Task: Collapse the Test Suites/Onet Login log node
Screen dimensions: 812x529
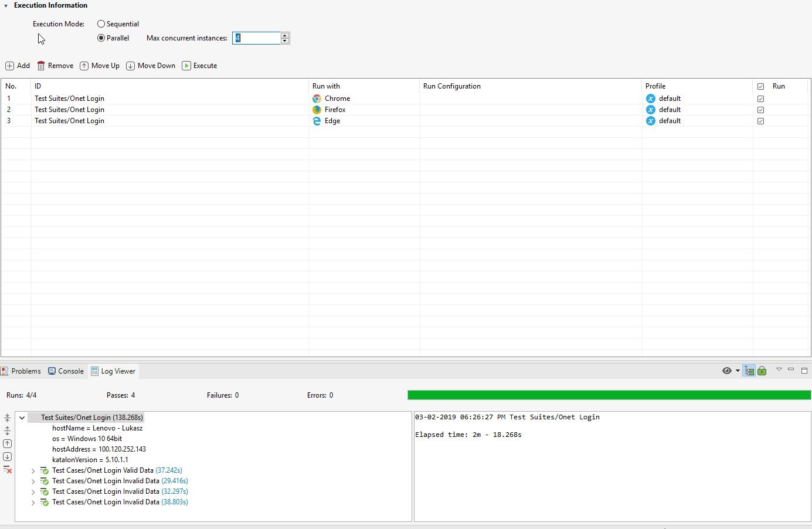Action: [x=22, y=418]
